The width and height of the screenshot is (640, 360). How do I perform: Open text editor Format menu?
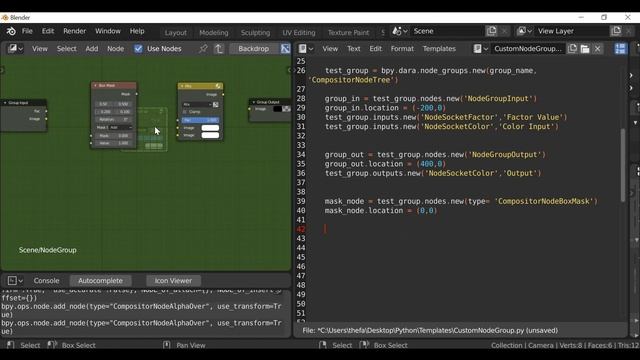coord(402,49)
